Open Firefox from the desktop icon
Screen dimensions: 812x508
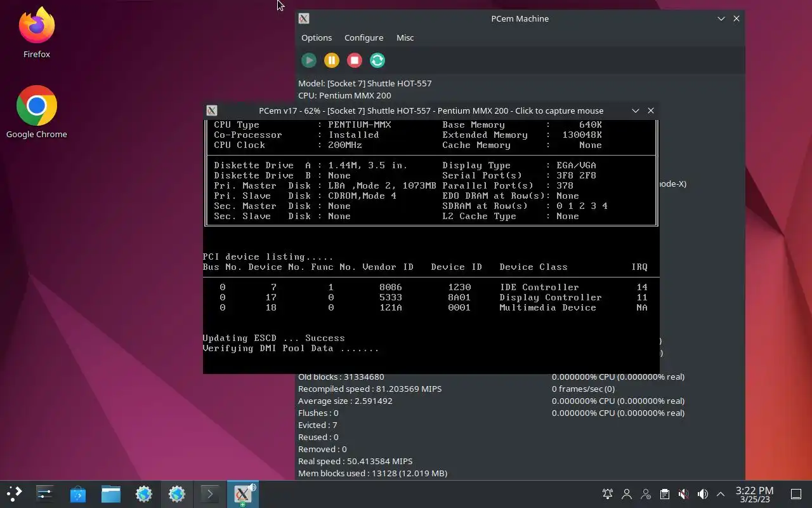tap(37, 33)
